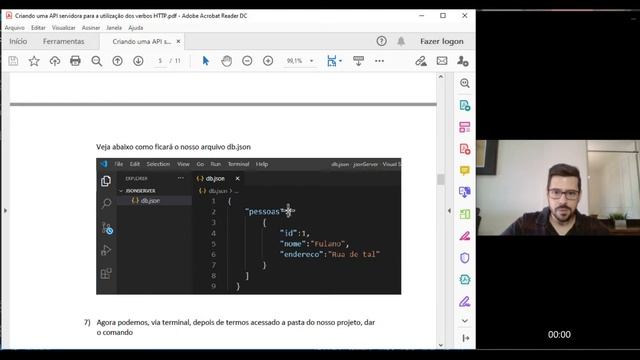Open the teal PDF tool below the shield

click(464, 280)
